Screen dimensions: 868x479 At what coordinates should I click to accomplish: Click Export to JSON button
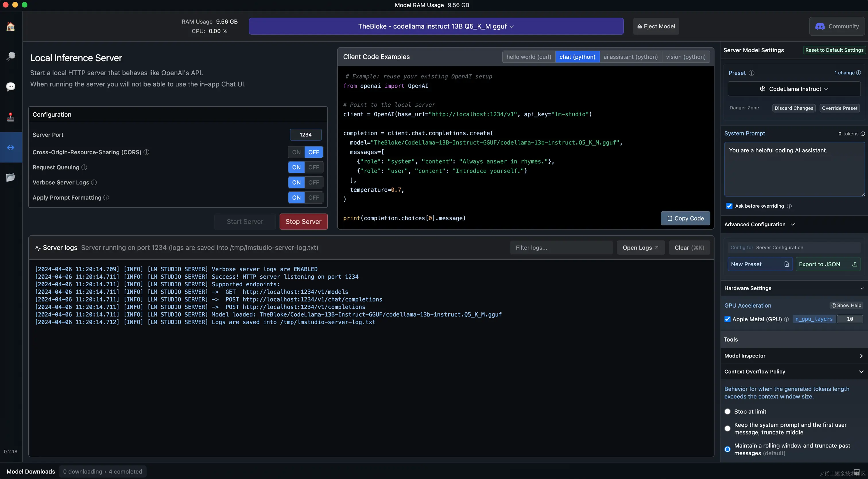(828, 264)
